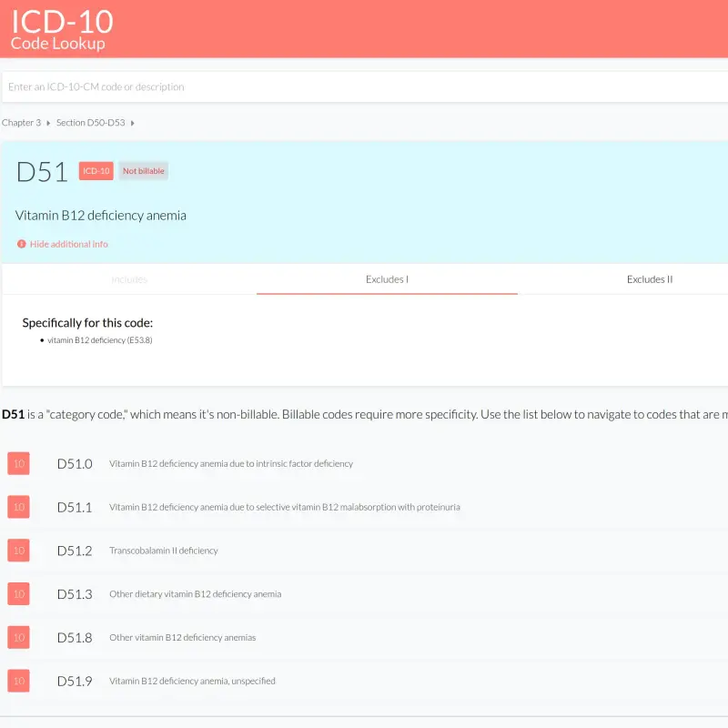Click the info icon beside Hide additional info
Screen dimensions: 728x728
pyautogui.click(x=21, y=244)
